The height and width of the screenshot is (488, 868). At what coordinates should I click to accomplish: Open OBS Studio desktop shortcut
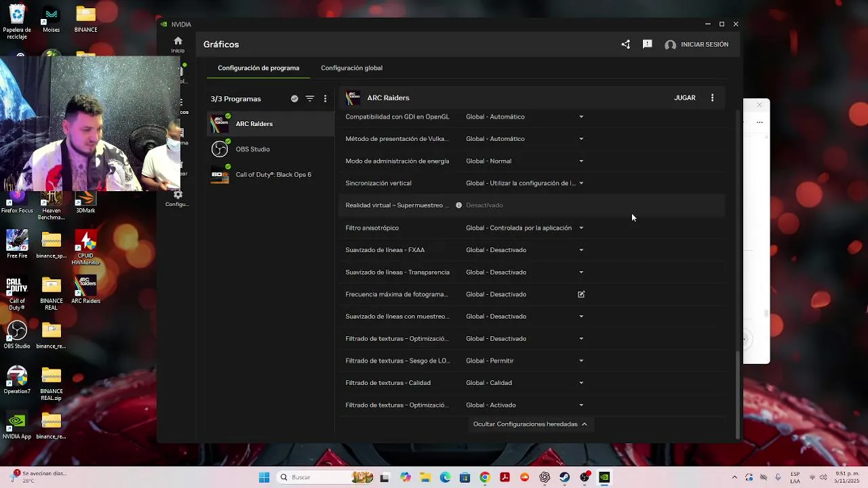pyautogui.click(x=17, y=335)
